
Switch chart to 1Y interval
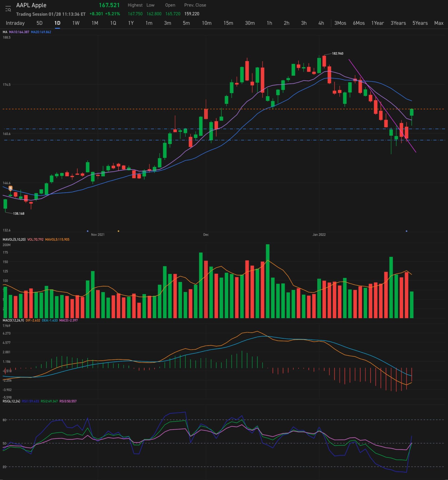click(131, 23)
